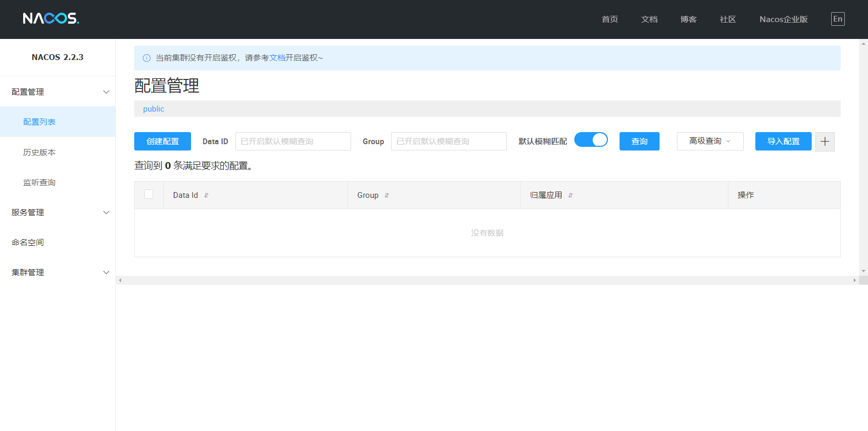Click the info icon in the notice banner
This screenshot has width=868, height=431.
click(147, 58)
